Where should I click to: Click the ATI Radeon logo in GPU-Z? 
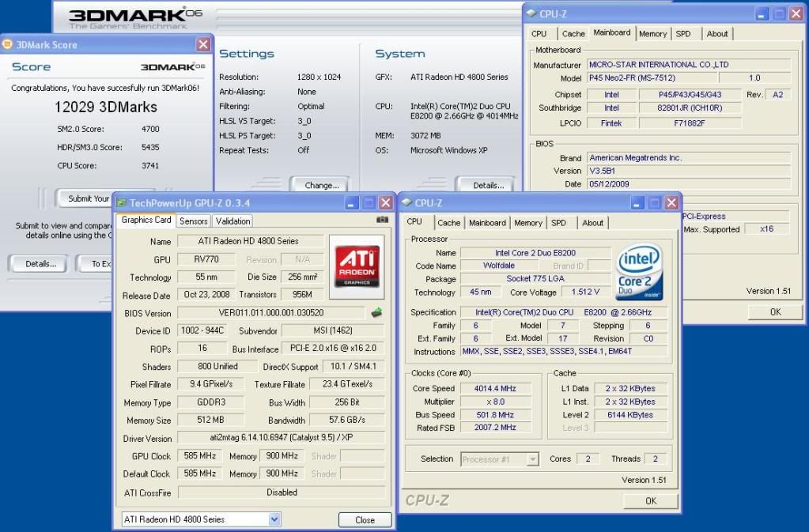point(357,266)
